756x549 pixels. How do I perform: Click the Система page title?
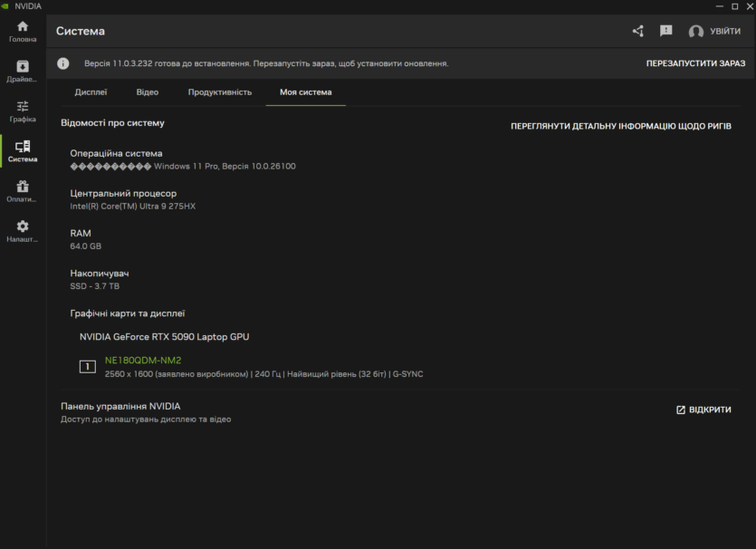(81, 32)
